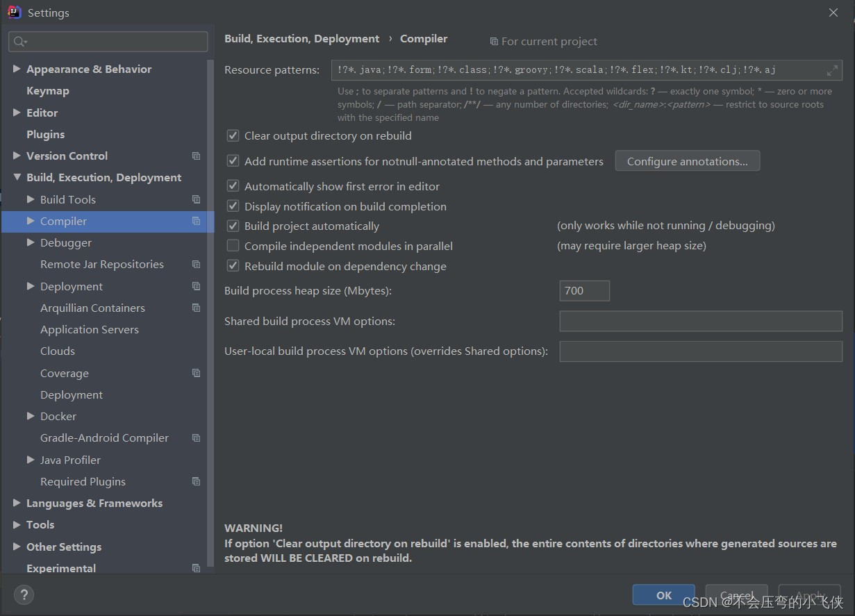855x616 pixels.
Task: Expand the Build Tools node
Action: (31, 199)
